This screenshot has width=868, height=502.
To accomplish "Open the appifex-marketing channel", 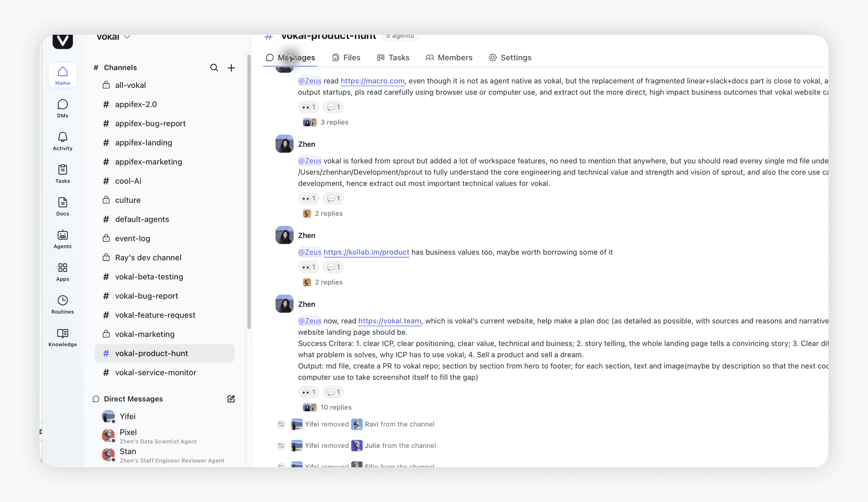I will pos(164,162).
